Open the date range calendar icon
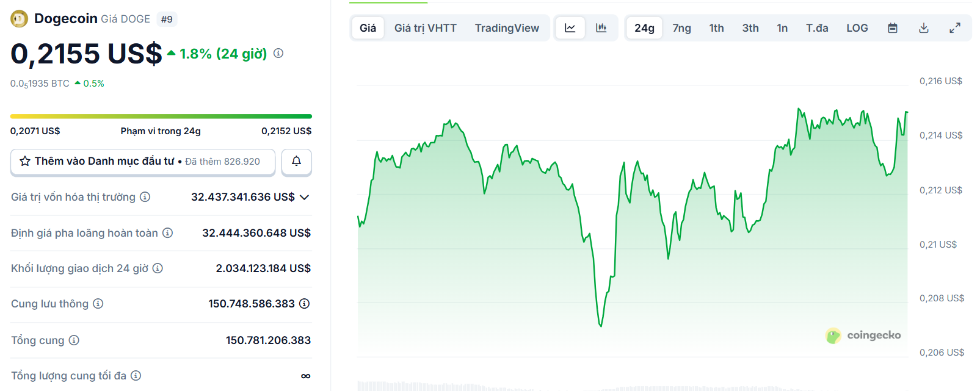This screenshot has width=980, height=391. pyautogui.click(x=892, y=27)
